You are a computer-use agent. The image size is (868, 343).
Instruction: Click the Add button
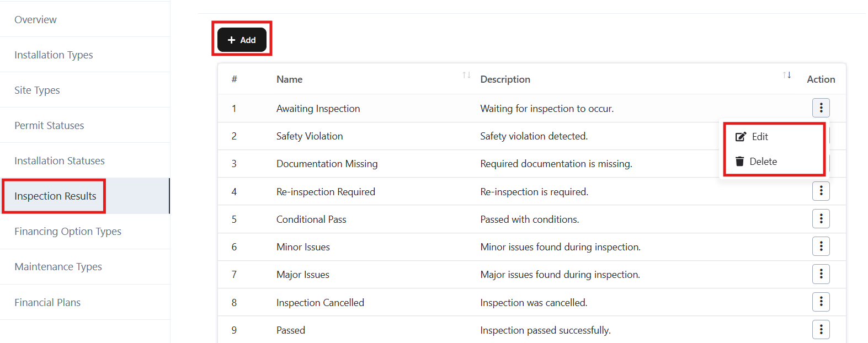(242, 40)
